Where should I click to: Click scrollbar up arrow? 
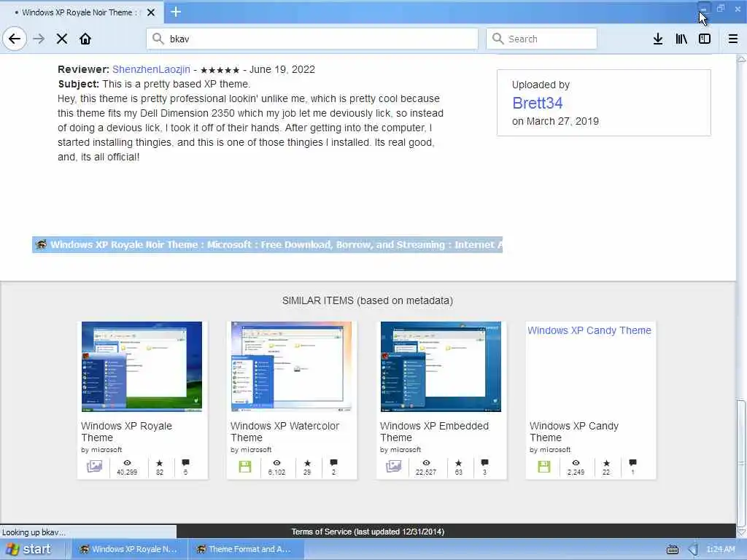pyautogui.click(x=741, y=58)
